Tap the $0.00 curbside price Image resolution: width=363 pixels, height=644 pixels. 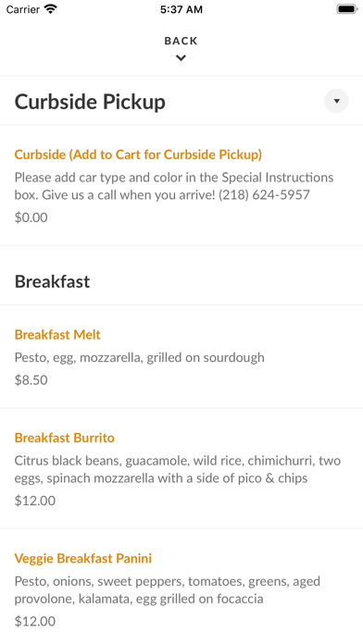coord(31,217)
